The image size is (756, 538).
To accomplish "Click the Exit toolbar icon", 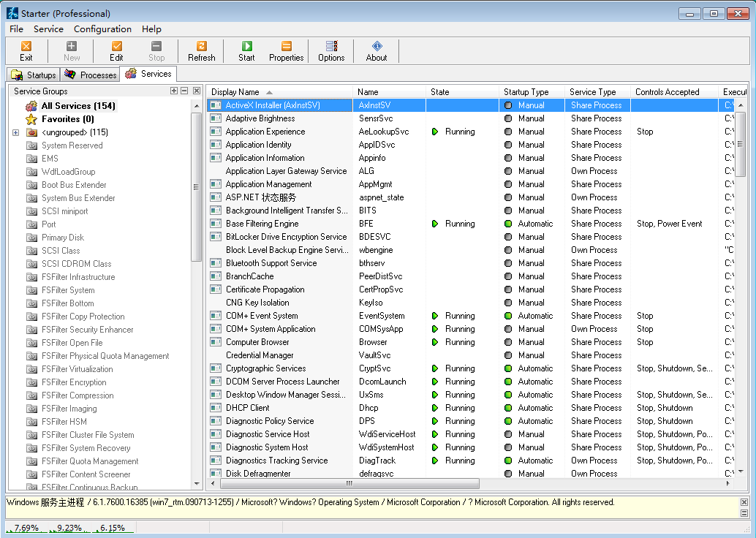I will pyautogui.click(x=26, y=50).
